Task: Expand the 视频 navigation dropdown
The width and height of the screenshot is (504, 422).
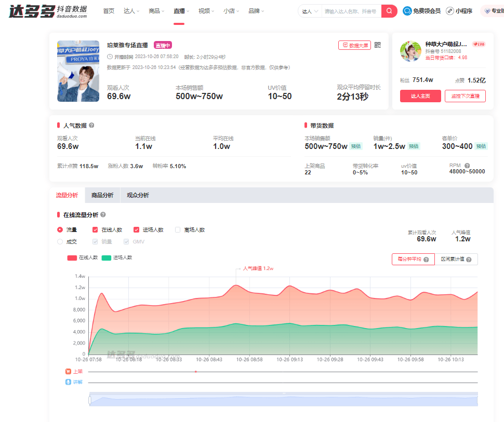Action: (206, 11)
